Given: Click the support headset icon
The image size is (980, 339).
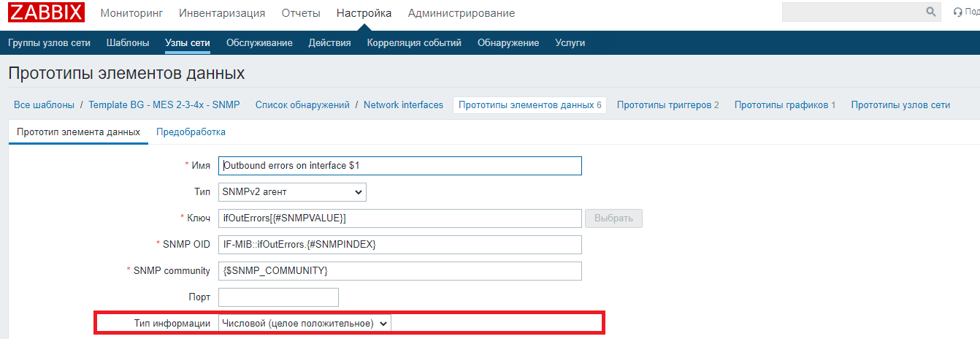Looking at the screenshot, I should coord(958,12).
